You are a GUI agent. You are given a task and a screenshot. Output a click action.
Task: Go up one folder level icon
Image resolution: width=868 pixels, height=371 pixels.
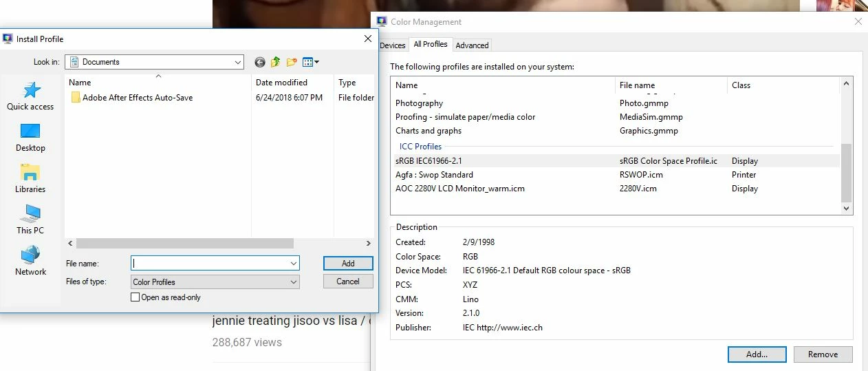pyautogui.click(x=275, y=62)
